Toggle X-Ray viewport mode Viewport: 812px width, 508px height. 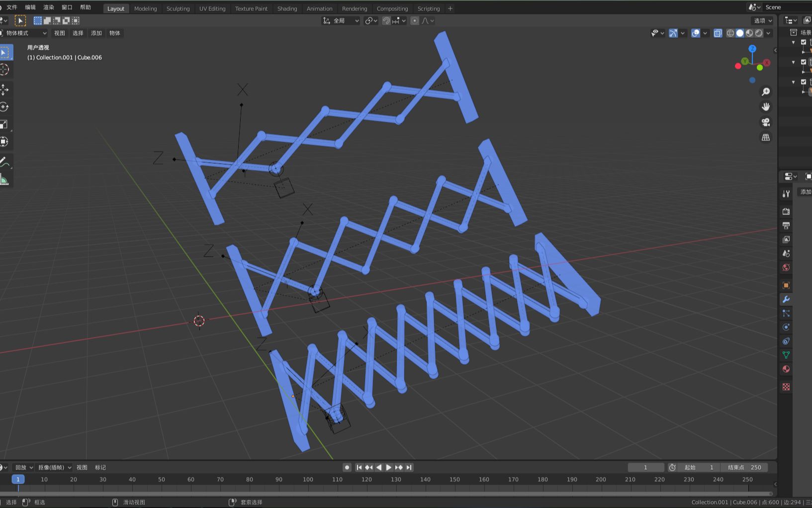point(718,33)
